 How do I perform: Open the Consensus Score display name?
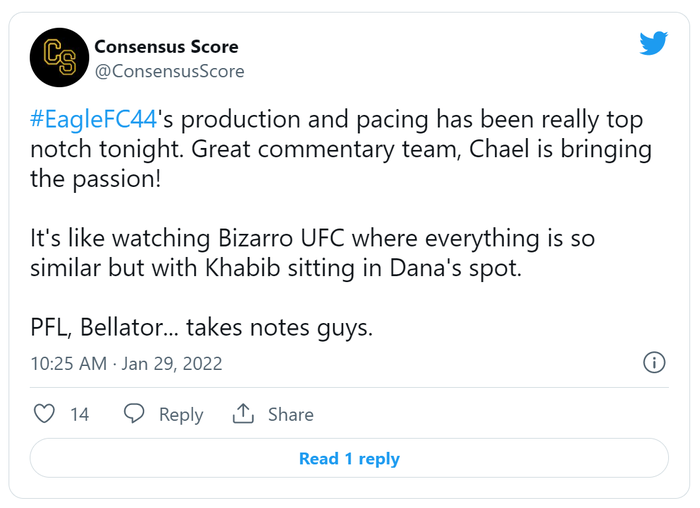click(166, 46)
